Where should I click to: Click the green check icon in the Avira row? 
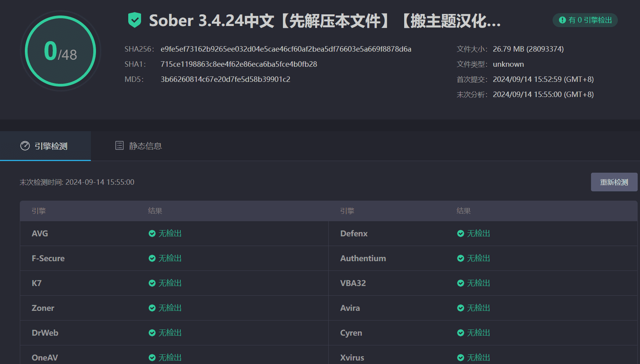460,308
